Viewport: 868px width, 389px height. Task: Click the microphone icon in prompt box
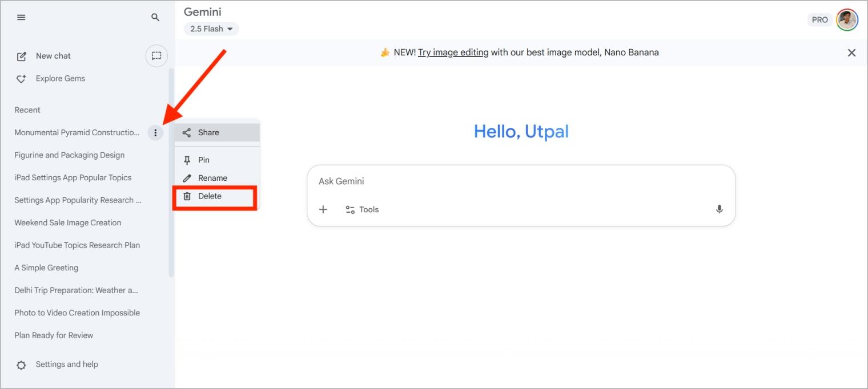click(719, 209)
